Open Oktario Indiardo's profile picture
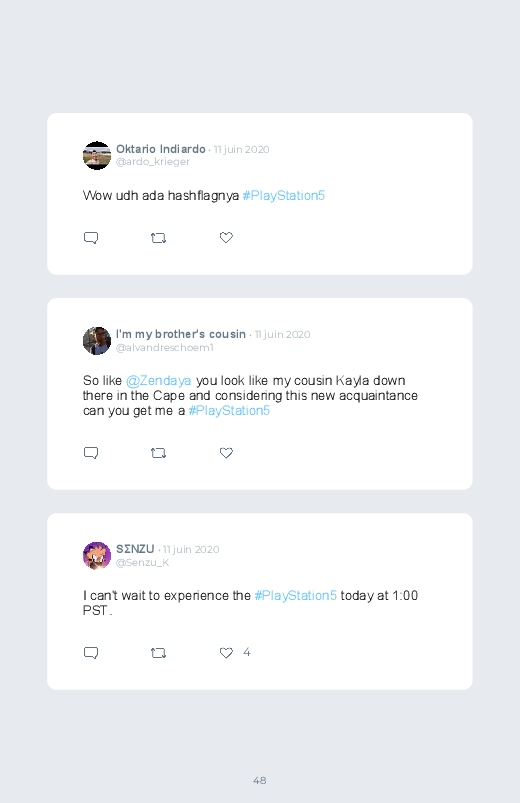 (97, 155)
